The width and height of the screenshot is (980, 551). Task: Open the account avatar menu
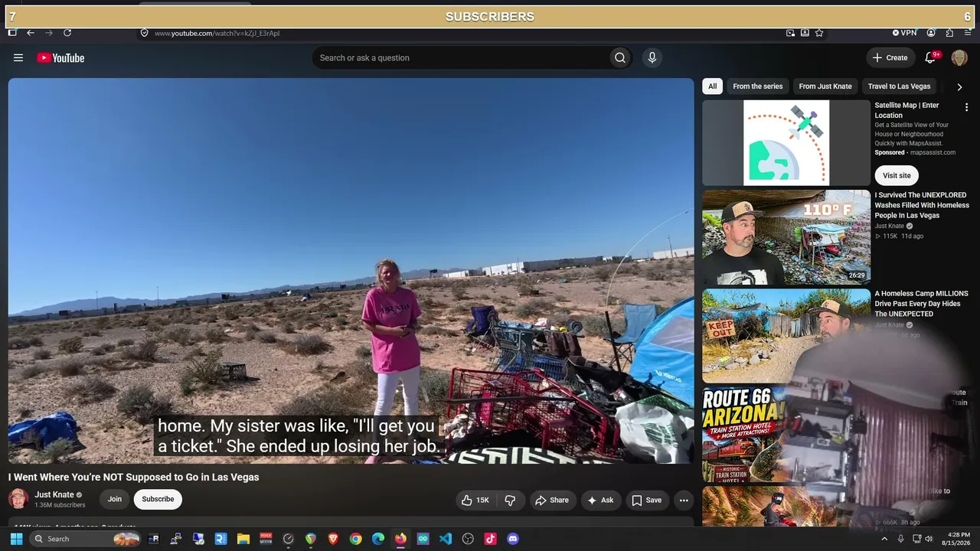pos(959,57)
